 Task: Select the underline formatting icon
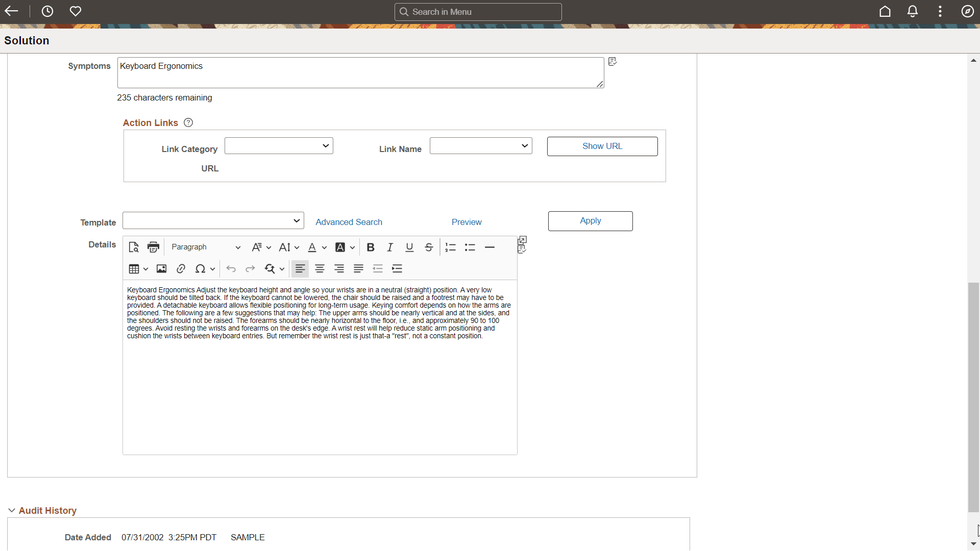pos(409,247)
